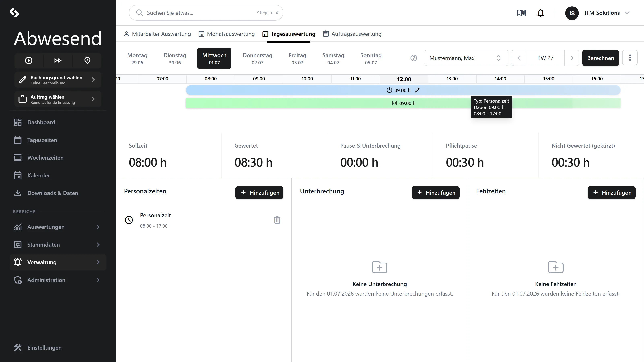Select Donnerstag 02.07 day
Screen dimensions: 644x362
coord(258,59)
